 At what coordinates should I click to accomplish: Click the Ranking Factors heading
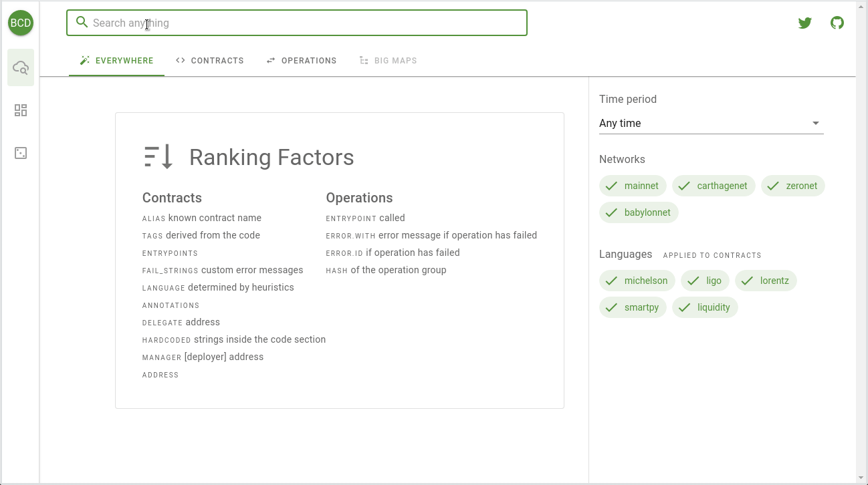point(272,157)
